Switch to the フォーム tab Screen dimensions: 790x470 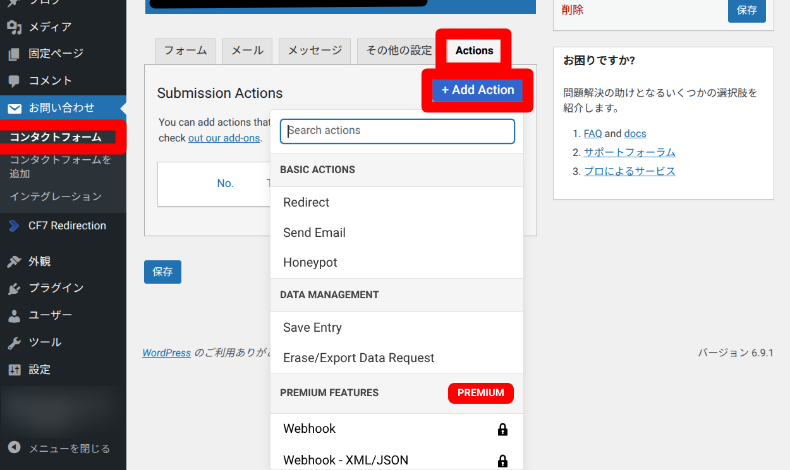point(185,51)
